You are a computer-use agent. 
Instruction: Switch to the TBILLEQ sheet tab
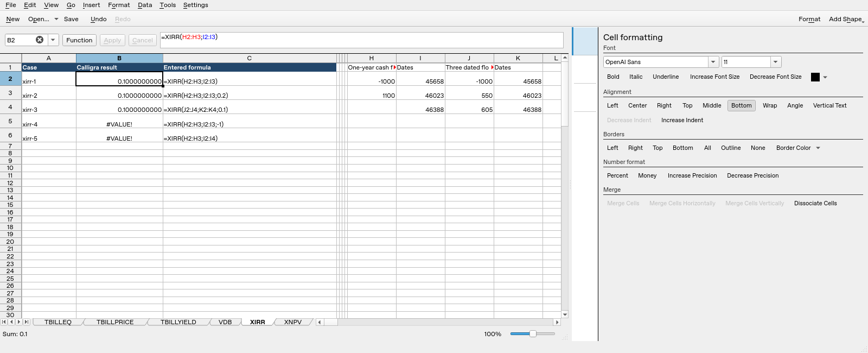[58, 322]
